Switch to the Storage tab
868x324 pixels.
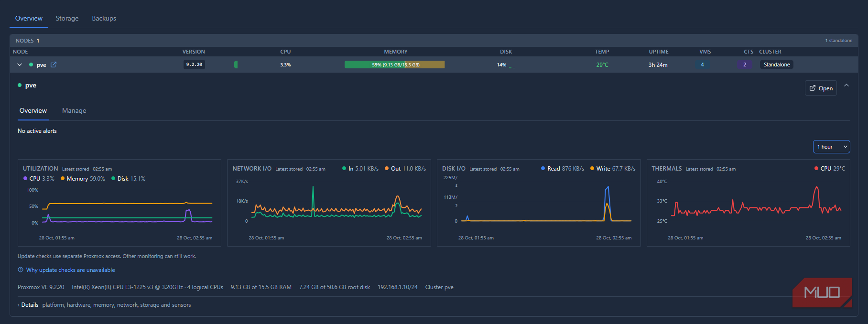point(67,18)
